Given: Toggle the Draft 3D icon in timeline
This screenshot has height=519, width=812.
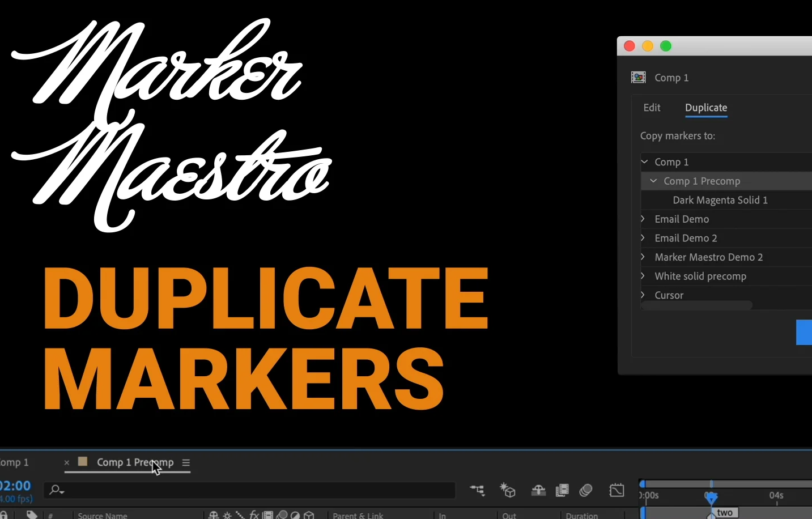Looking at the screenshot, I should [x=508, y=490].
